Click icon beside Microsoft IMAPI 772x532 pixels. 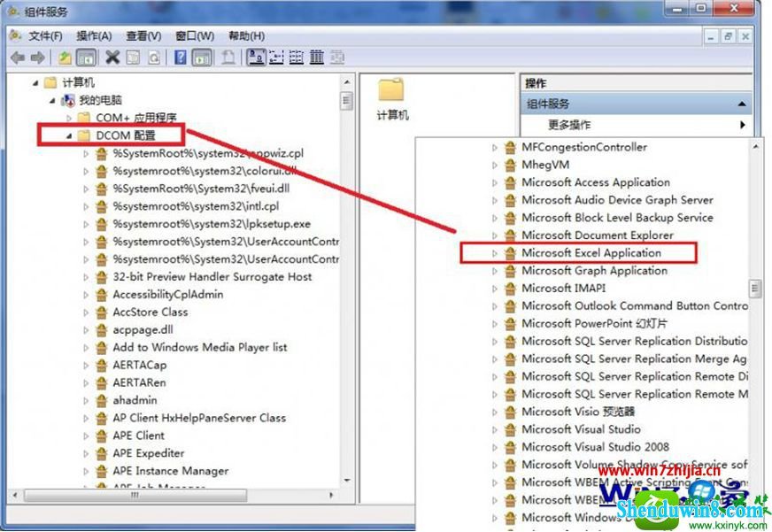(511, 289)
